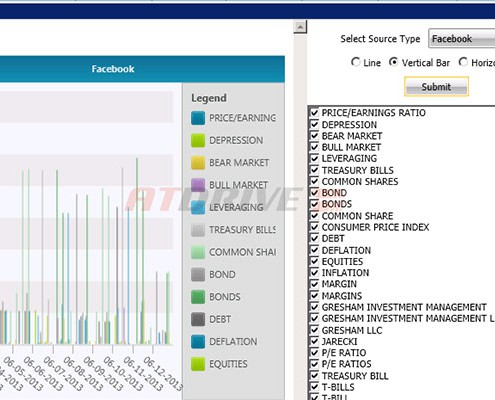Toggle the INFLATION checkbox
The image size is (495, 400).
pos(314,272)
